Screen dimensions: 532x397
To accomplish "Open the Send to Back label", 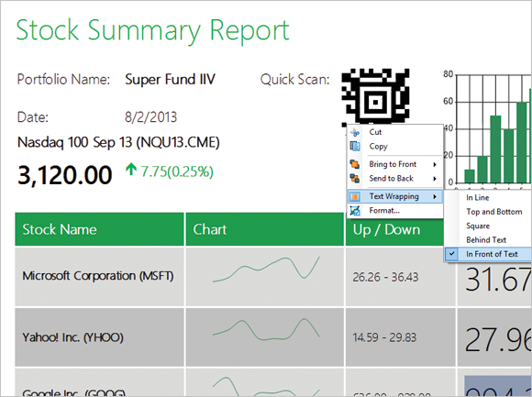I will pyautogui.click(x=391, y=178).
